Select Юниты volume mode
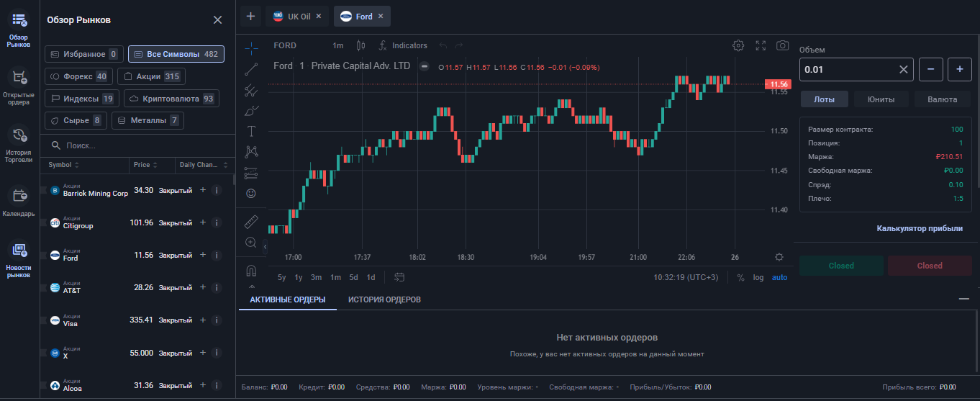980x401 pixels. pyautogui.click(x=881, y=99)
